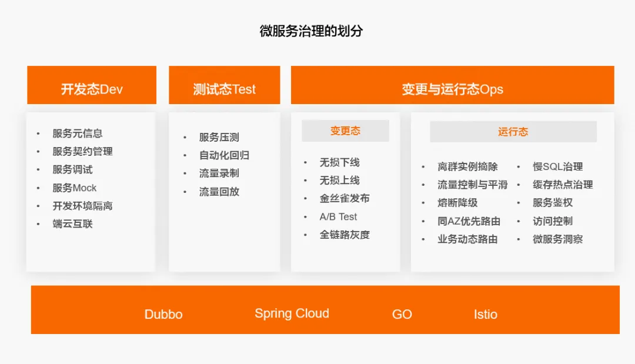Screen dimensions: 635x364
Task: Click the 同AZ优先路由 list item
Action: 469,221
